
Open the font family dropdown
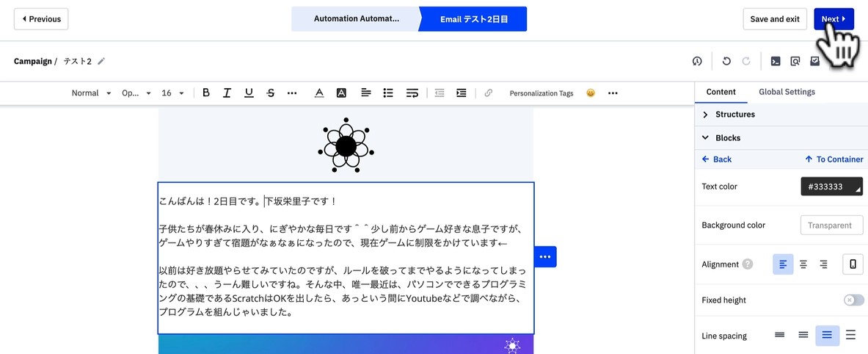[x=136, y=93]
